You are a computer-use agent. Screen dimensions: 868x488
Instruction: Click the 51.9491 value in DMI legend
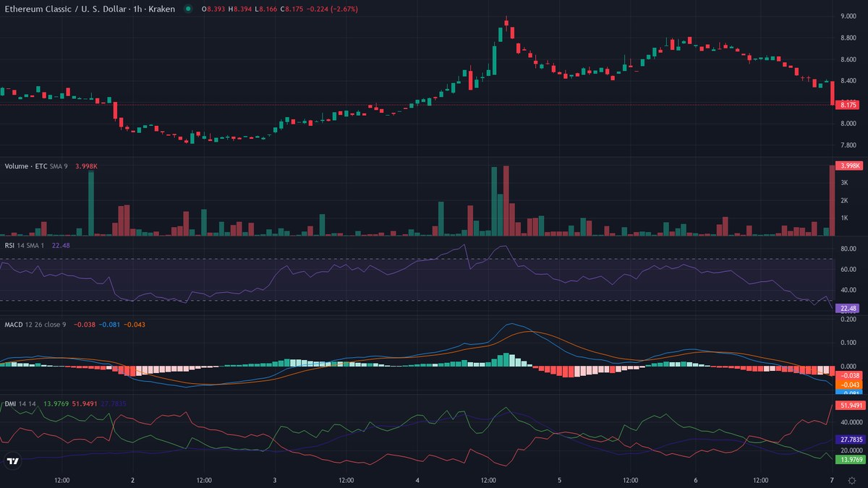point(85,403)
